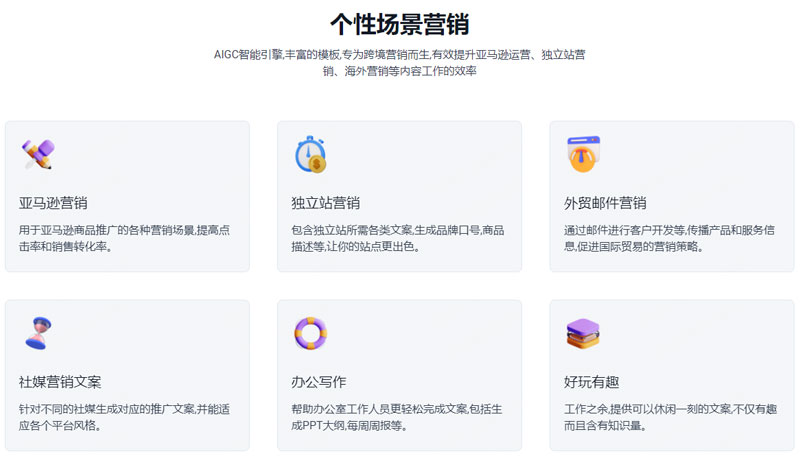Screen dimensions: 800x456
Task: Click the hourglass icon for 社媒营销文案
Action: point(38,333)
